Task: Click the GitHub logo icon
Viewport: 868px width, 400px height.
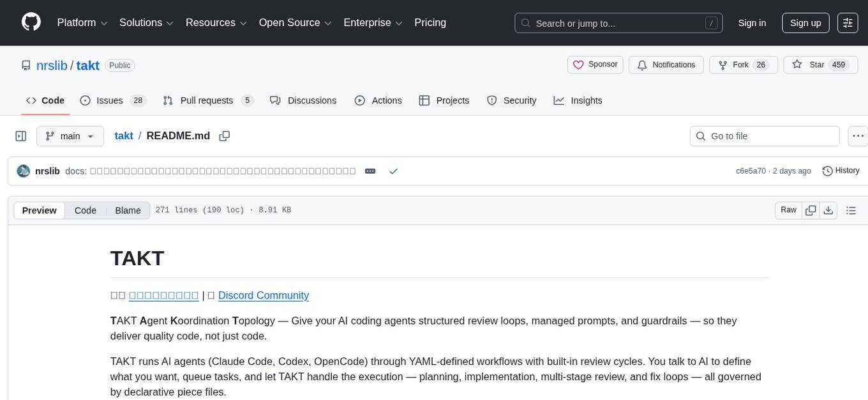Action: 31,22
